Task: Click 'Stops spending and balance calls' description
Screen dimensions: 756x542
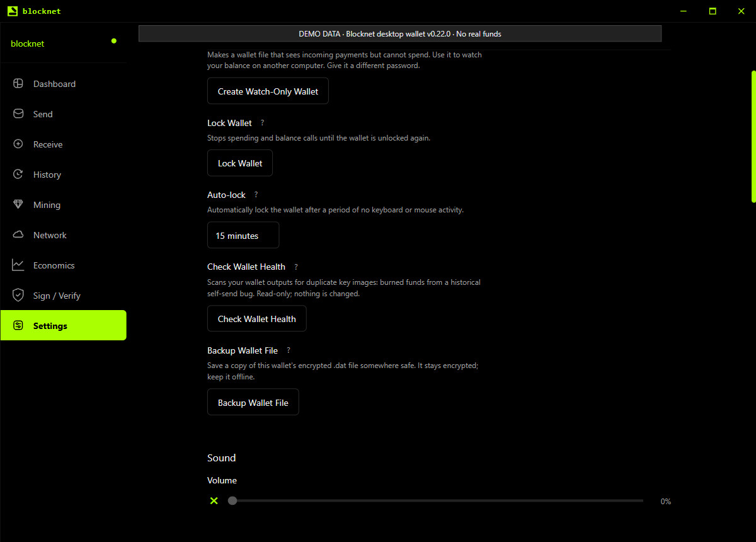Action: pos(319,137)
